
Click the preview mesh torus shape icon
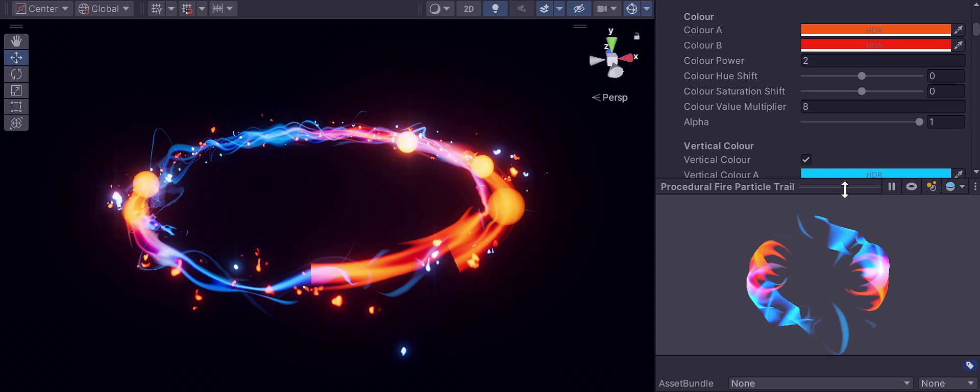912,187
